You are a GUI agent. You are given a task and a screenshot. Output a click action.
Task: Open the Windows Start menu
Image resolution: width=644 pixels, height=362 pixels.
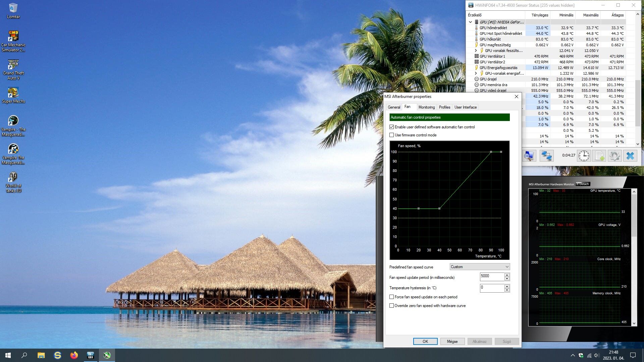8,355
